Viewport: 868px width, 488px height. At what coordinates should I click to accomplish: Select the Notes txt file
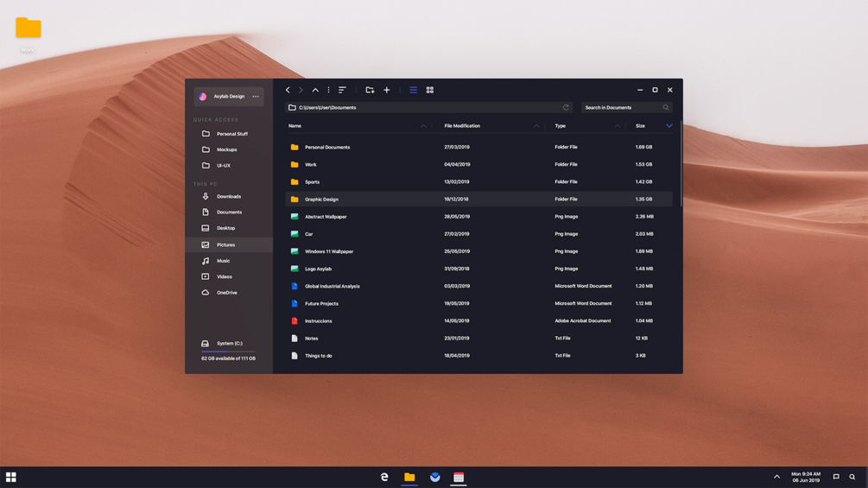pyautogui.click(x=478, y=338)
